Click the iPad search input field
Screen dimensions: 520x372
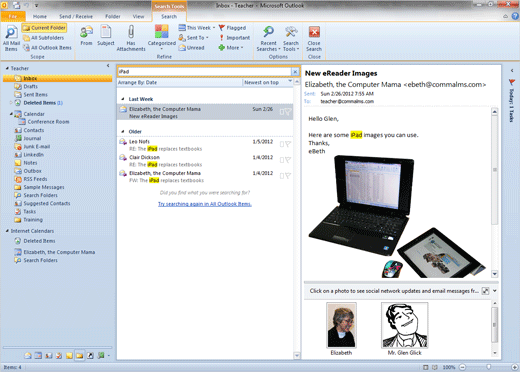pyautogui.click(x=205, y=72)
